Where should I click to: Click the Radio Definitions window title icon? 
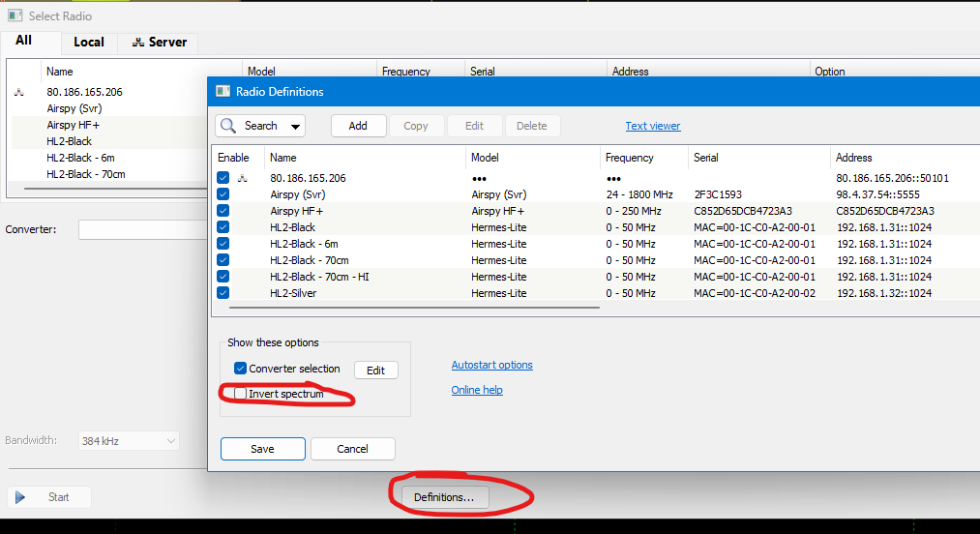click(223, 92)
